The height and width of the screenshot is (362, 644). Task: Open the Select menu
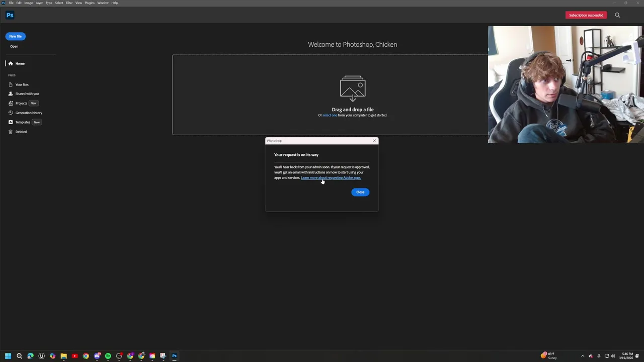pyautogui.click(x=59, y=3)
